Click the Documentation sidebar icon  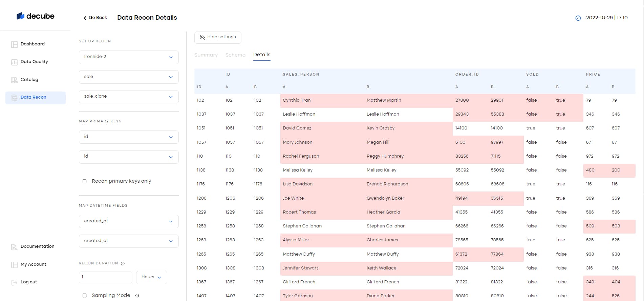tap(14, 247)
